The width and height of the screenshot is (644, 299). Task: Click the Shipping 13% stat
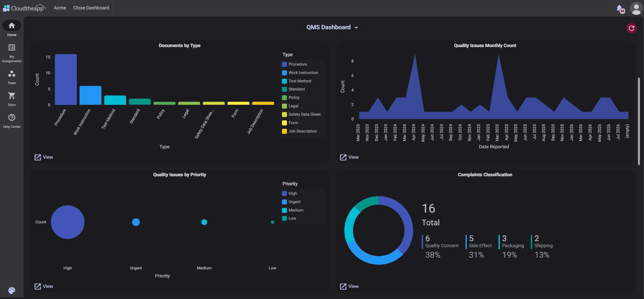tap(542, 247)
